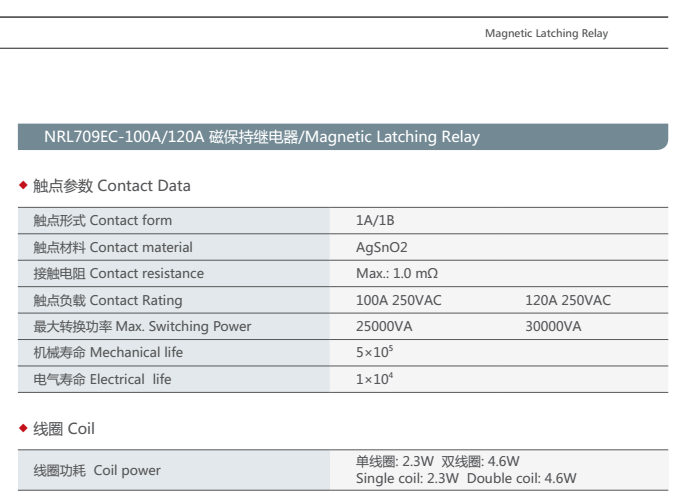Image resolution: width=700 pixels, height=504 pixels.
Task: Click the Coil power row label
Action: point(96,470)
